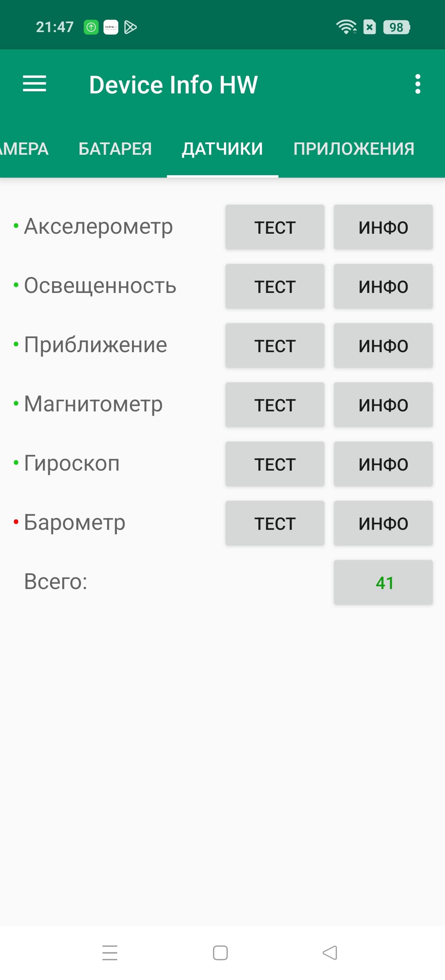Tap the Android back navigation icon
This screenshot has width=445, height=980.
(330, 953)
